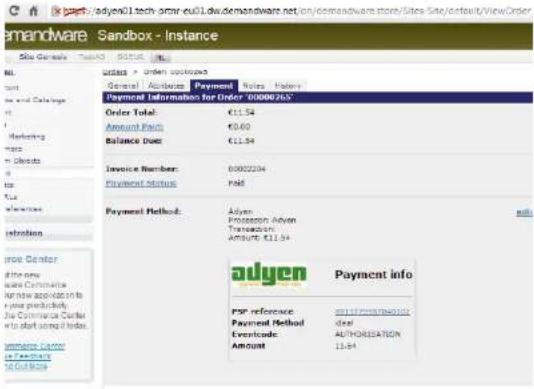Image resolution: width=534 pixels, height=389 pixels.
Task: Click the edit link beside Payment Method
Action: (x=524, y=213)
